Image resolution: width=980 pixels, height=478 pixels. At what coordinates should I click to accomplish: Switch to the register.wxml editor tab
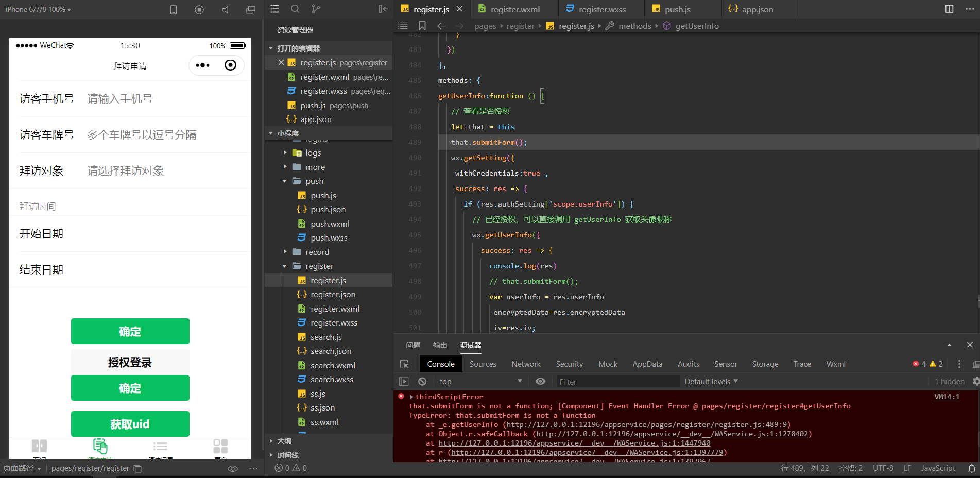click(x=515, y=9)
